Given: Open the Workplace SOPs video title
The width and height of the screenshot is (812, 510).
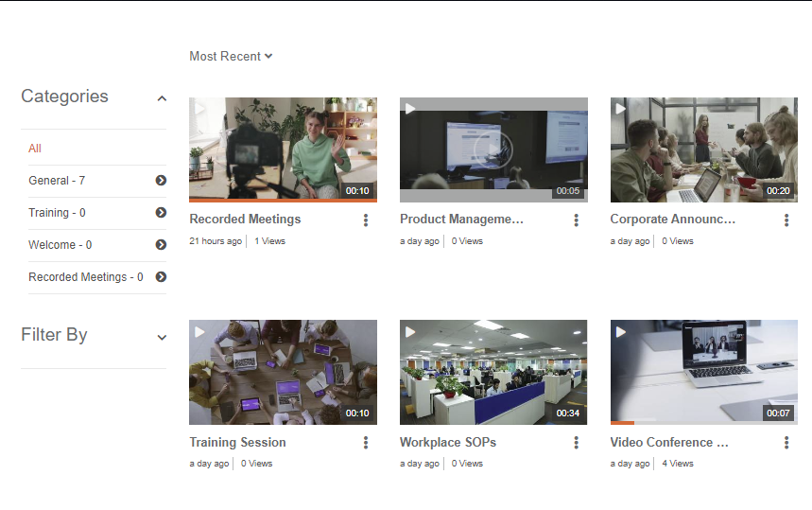Looking at the screenshot, I should tap(447, 442).
